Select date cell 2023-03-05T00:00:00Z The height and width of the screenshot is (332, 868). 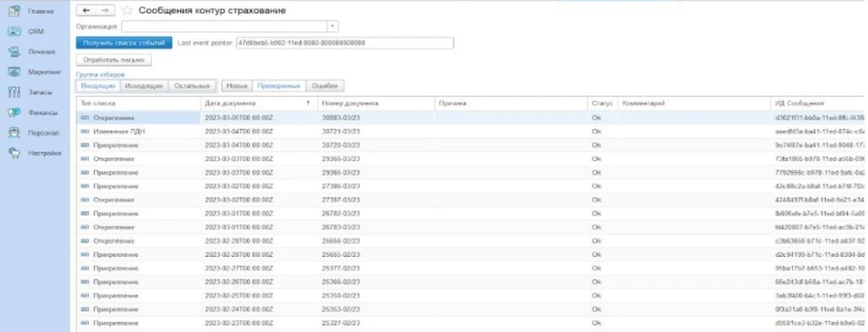click(240, 118)
